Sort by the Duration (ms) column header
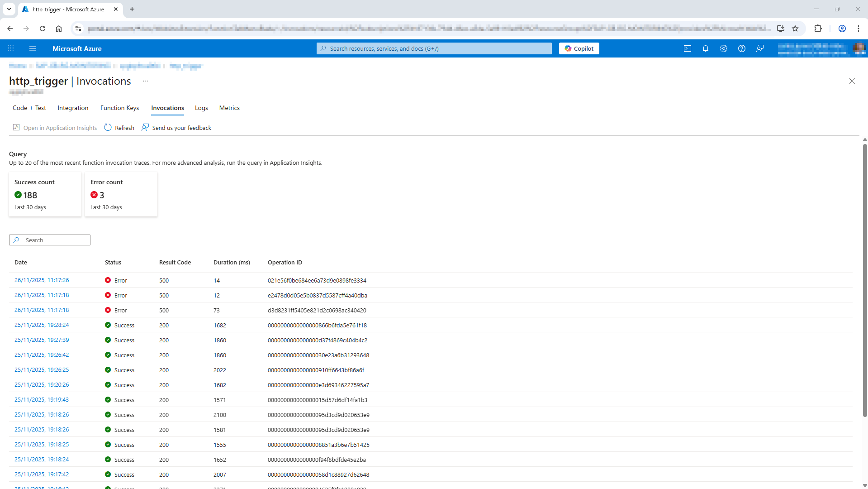 click(232, 262)
